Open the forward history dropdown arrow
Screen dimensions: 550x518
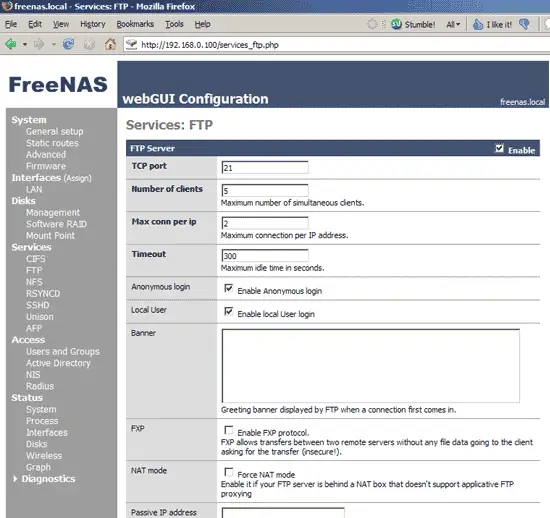pyautogui.click(x=53, y=45)
